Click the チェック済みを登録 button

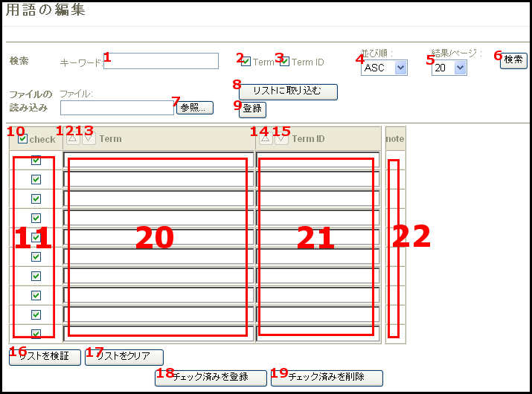pos(211,378)
